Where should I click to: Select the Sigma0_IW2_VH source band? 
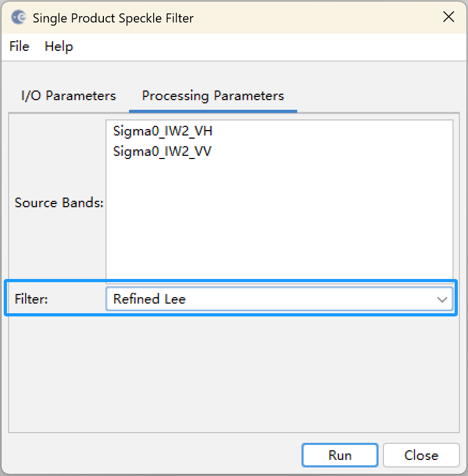pyautogui.click(x=162, y=131)
